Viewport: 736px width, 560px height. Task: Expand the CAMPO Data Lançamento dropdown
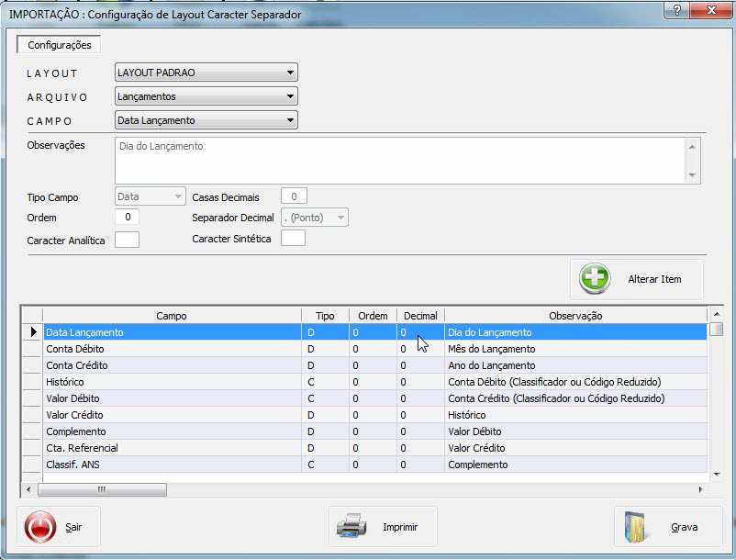pos(292,119)
